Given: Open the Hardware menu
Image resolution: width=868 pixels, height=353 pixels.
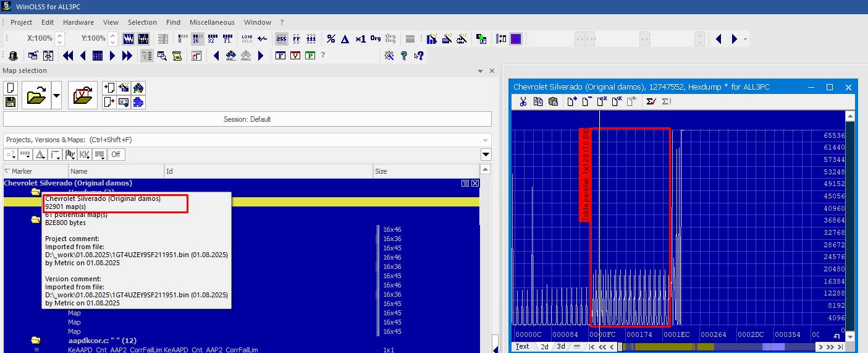Looking at the screenshot, I should 78,22.
